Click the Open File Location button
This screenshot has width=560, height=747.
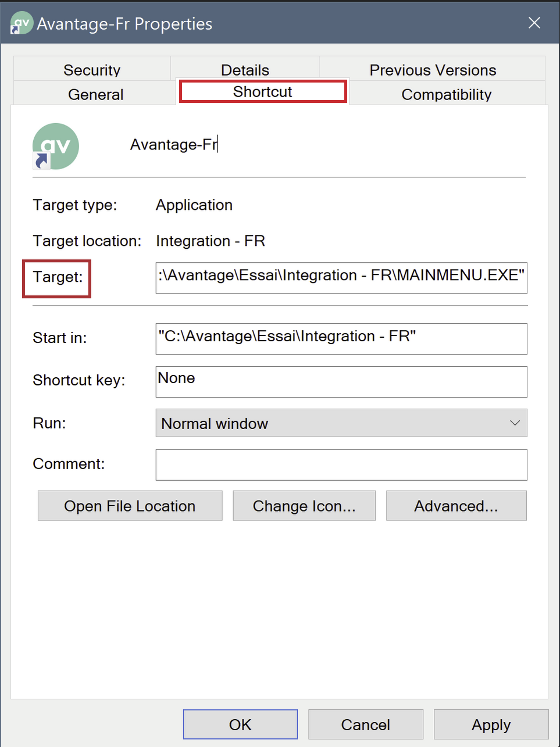coord(130,506)
